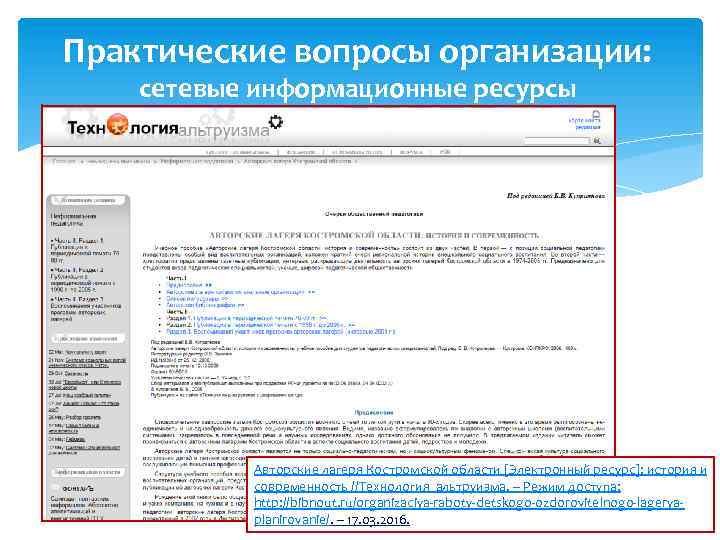Open the Технология альтруизма site logo
Screen dimensions: 720x540
click(x=174, y=126)
